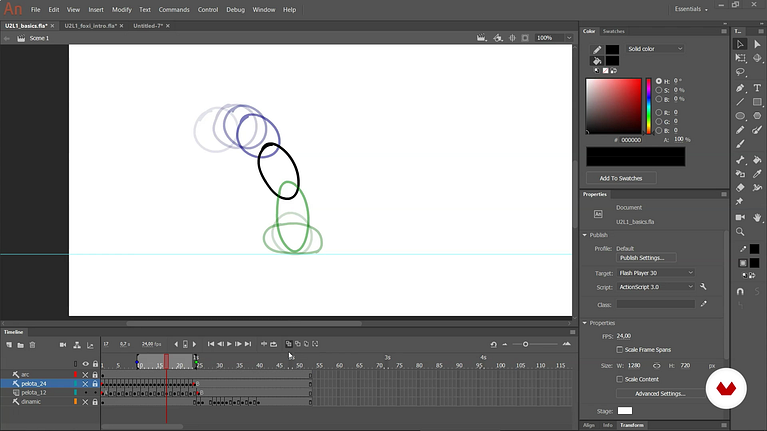This screenshot has height=431, width=767.
Task: Open the Modify menu
Action: click(121, 10)
